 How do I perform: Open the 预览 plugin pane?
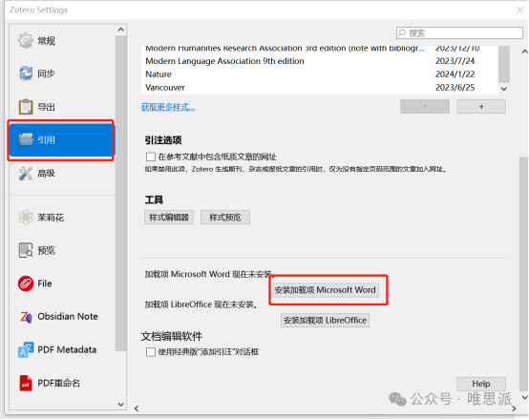pos(62,250)
